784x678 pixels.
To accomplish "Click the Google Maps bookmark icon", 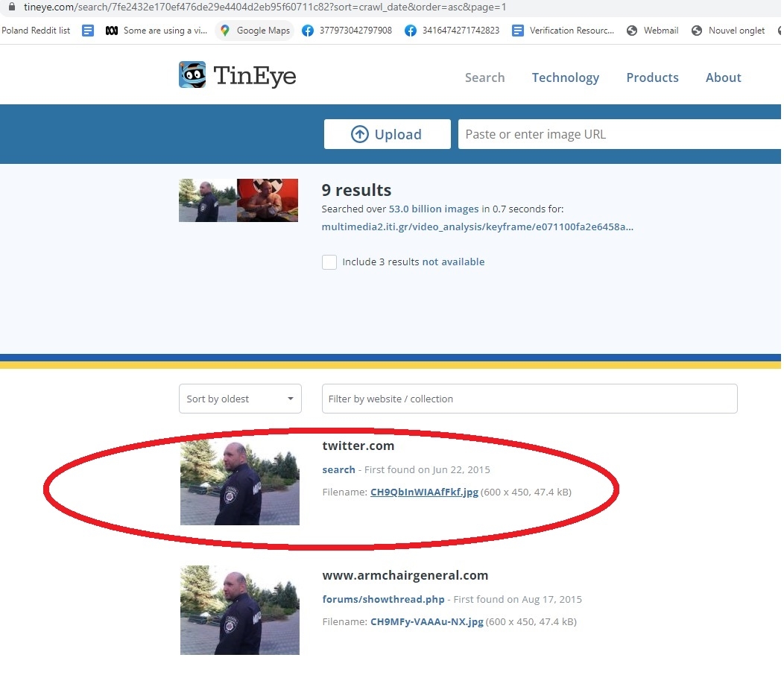I will click(225, 31).
